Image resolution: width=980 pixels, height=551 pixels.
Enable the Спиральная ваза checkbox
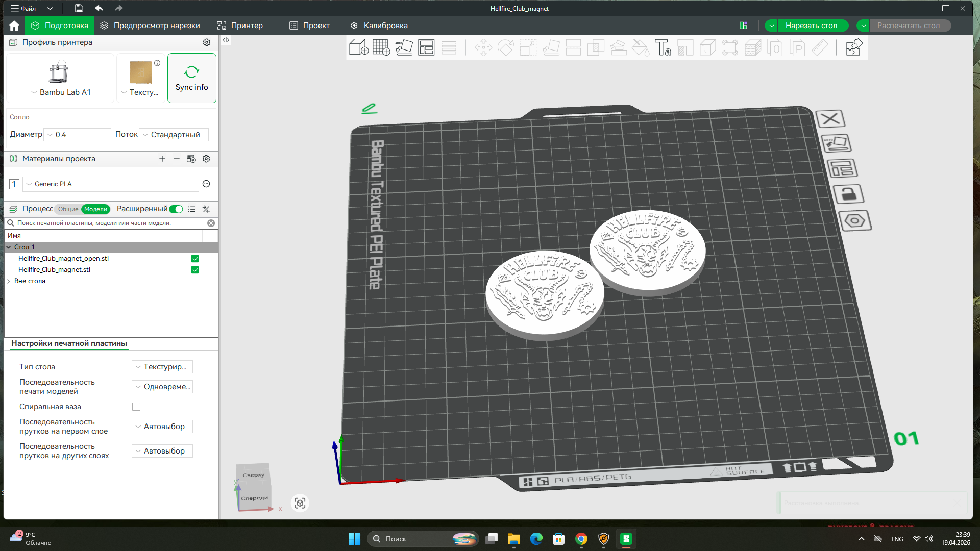pyautogui.click(x=136, y=407)
